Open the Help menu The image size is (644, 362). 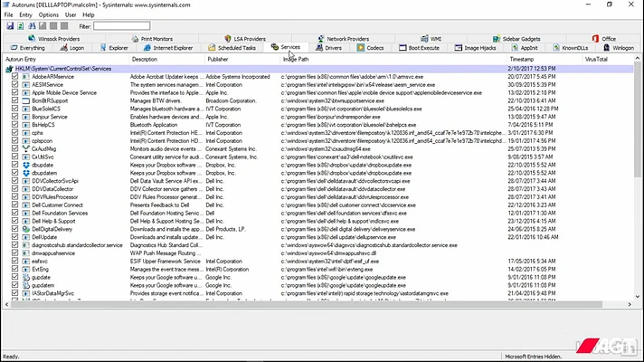[89, 14]
